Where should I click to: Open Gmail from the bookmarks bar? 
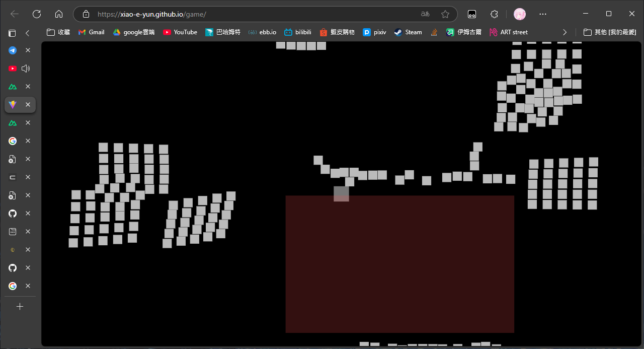(x=91, y=32)
